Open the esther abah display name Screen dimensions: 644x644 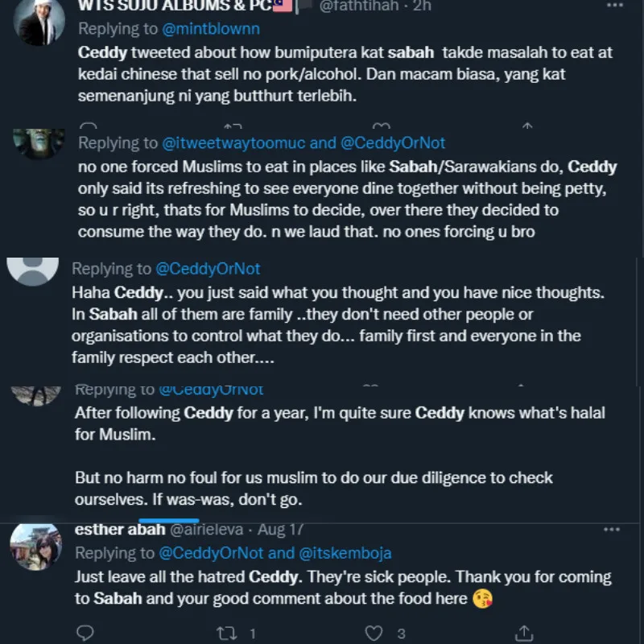tap(109, 530)
